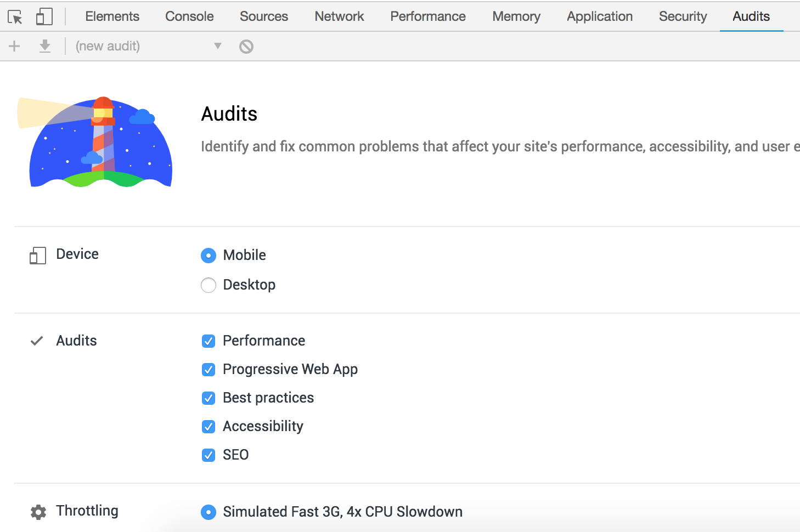Click the plus icon to perform a new audit
Screen dimensions: 800x532
[x=14, y=46]
